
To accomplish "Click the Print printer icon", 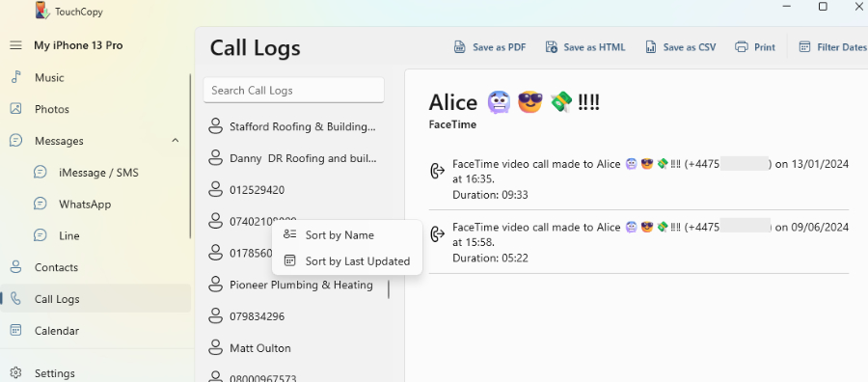I will coord(742,47).
